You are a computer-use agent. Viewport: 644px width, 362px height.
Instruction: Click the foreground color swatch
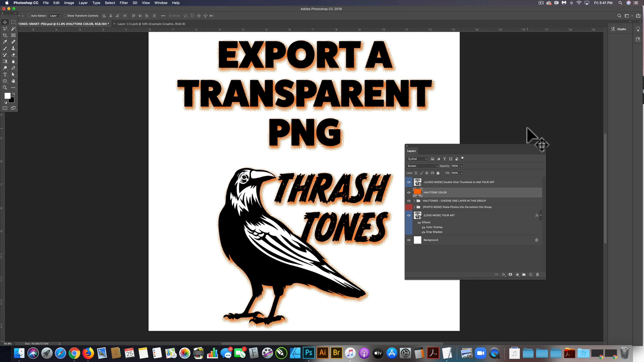7,96
